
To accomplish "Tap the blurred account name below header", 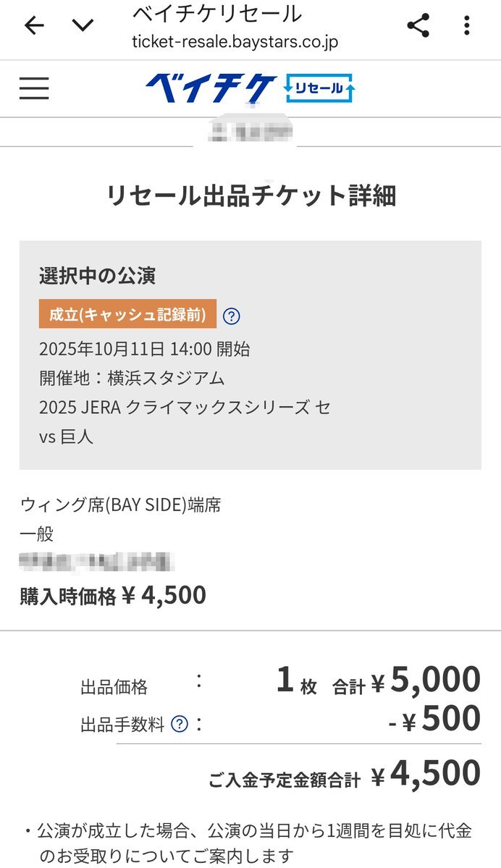I will pyautogui.click(x=250, y=132).
